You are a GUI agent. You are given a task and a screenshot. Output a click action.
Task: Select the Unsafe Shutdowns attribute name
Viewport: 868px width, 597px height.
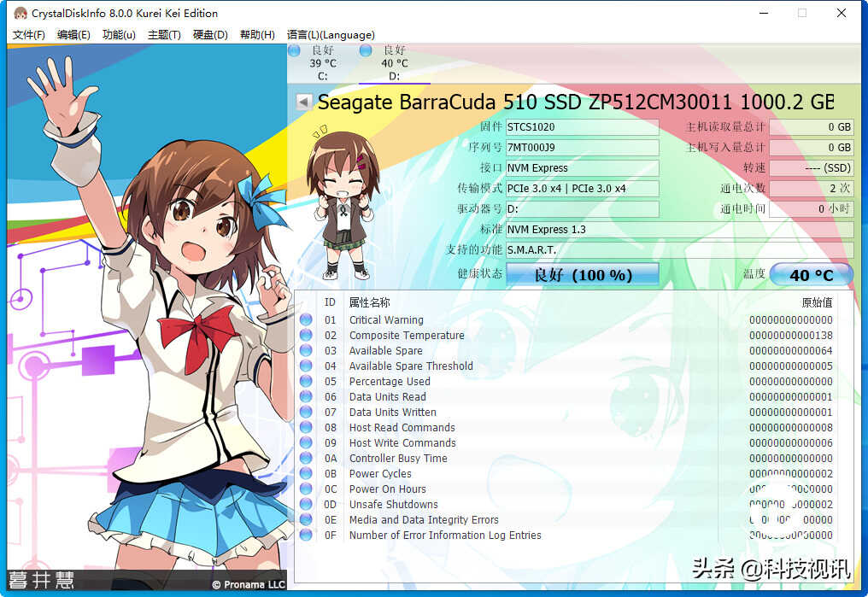[393, 505]
